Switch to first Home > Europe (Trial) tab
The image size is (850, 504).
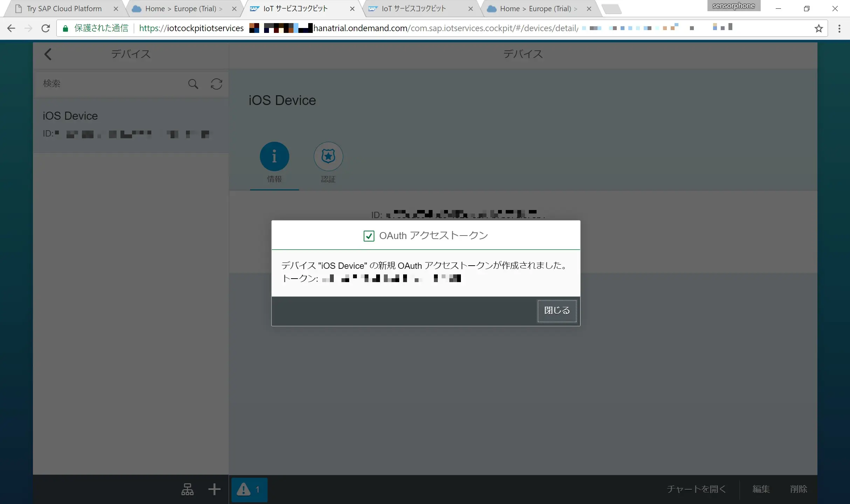click(x=184, y=9)
